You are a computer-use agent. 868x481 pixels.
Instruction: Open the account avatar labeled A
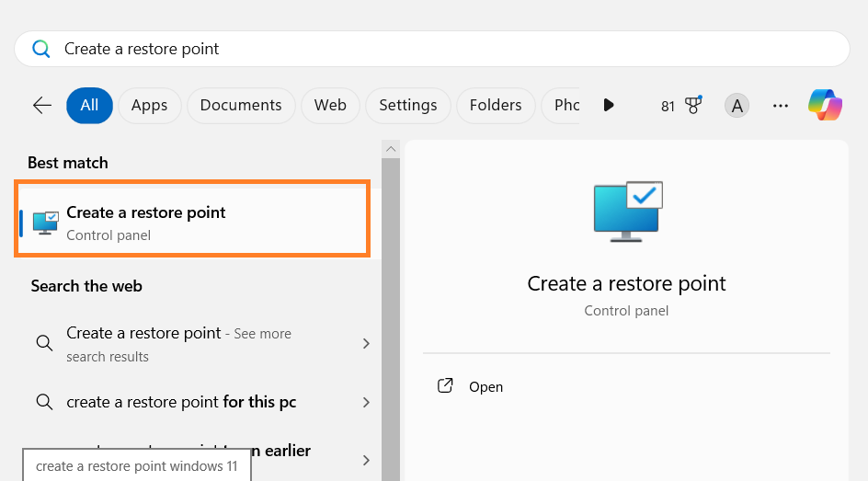[x=736, y=106]
